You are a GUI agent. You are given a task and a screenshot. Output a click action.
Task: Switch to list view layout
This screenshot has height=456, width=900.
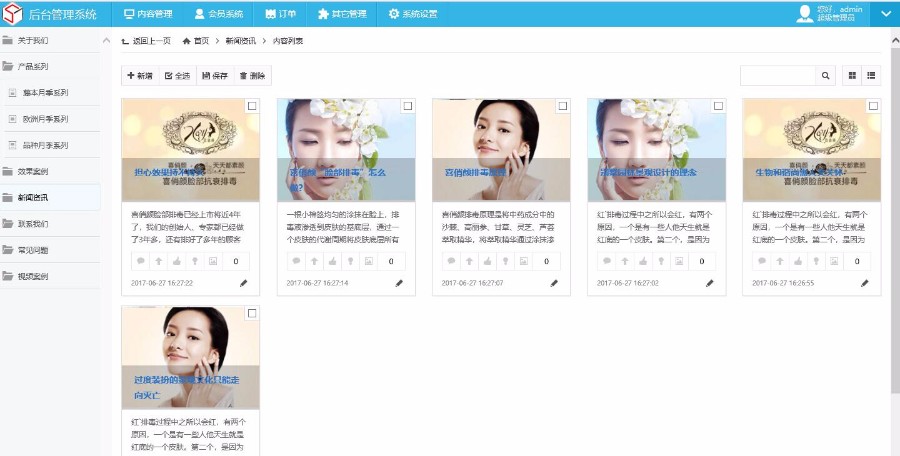[x=872, y=76]
